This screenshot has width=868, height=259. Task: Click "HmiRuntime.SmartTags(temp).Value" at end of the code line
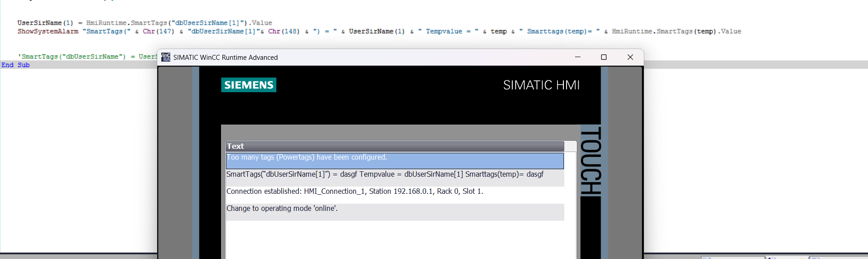676,31
